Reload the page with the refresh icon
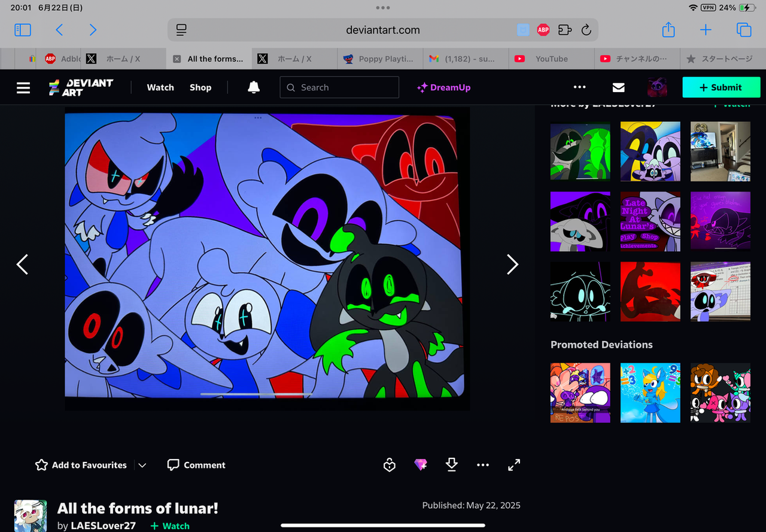Viewport: 766px width, 532px height. 586,30
